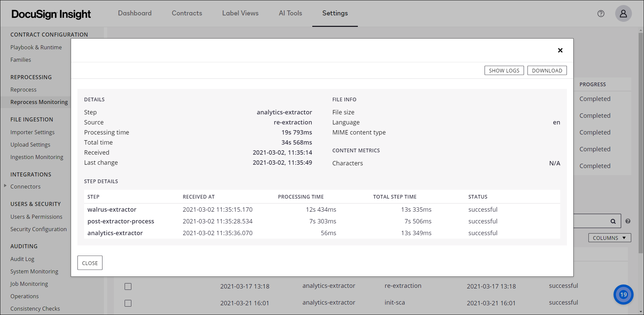Open Audit Log under Auditing
644x315 pixels.
(22, 259)
